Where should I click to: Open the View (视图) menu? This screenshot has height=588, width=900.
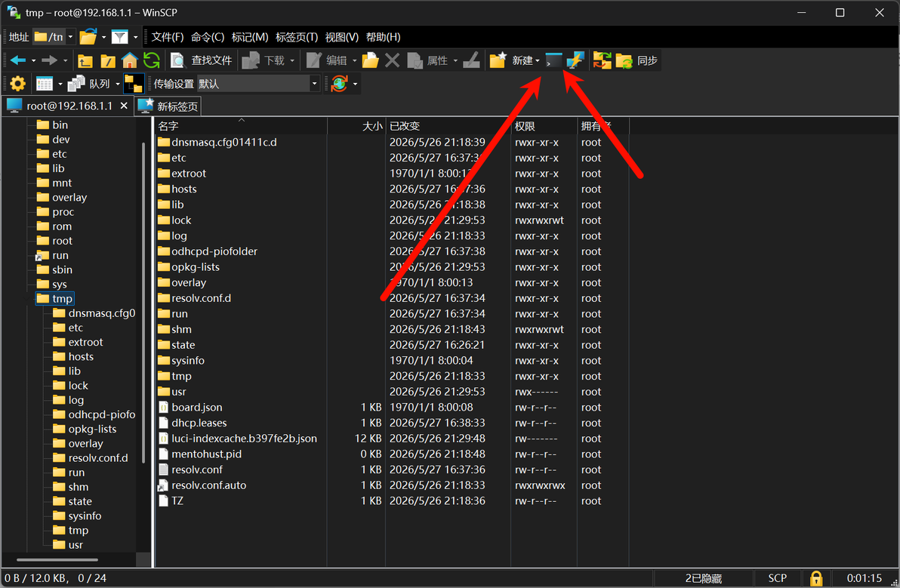point(342,37)
